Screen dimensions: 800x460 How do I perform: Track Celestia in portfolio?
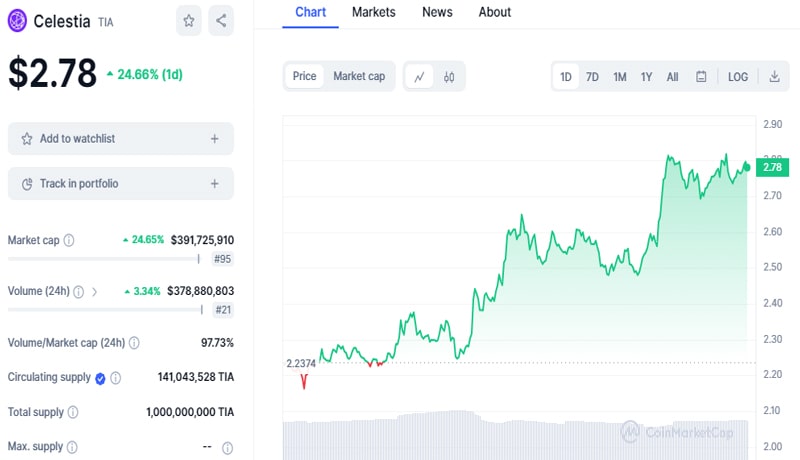tap(120, 184)
